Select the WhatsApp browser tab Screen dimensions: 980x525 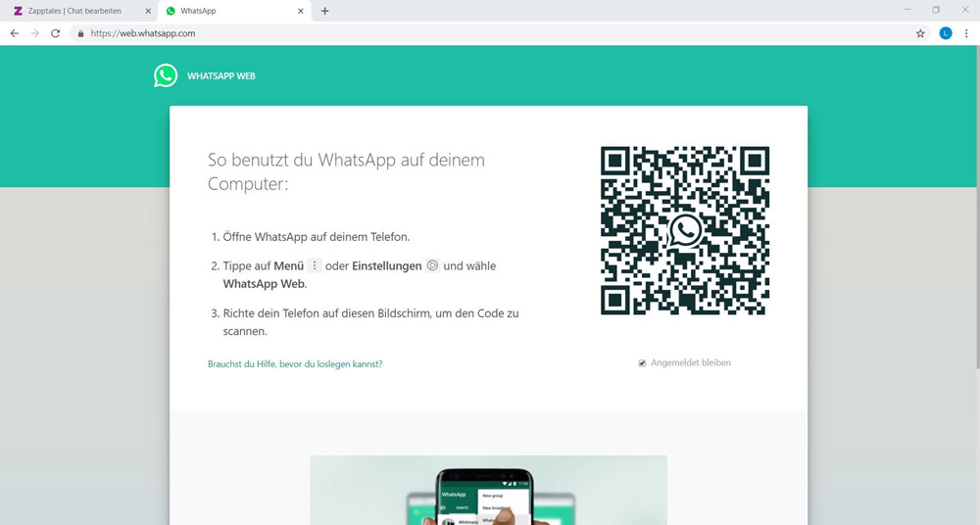(x=234, y=11)
